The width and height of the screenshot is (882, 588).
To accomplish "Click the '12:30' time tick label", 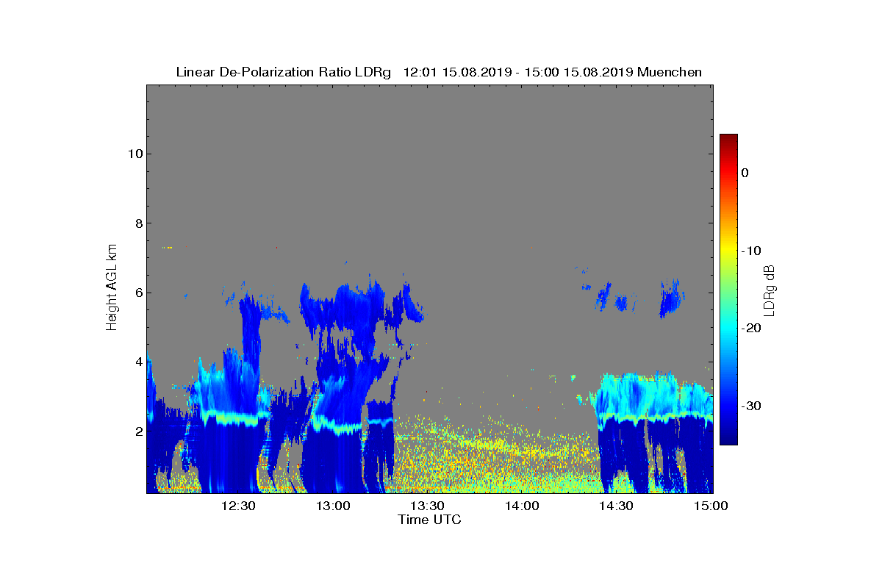I will (x=238, y=506).
